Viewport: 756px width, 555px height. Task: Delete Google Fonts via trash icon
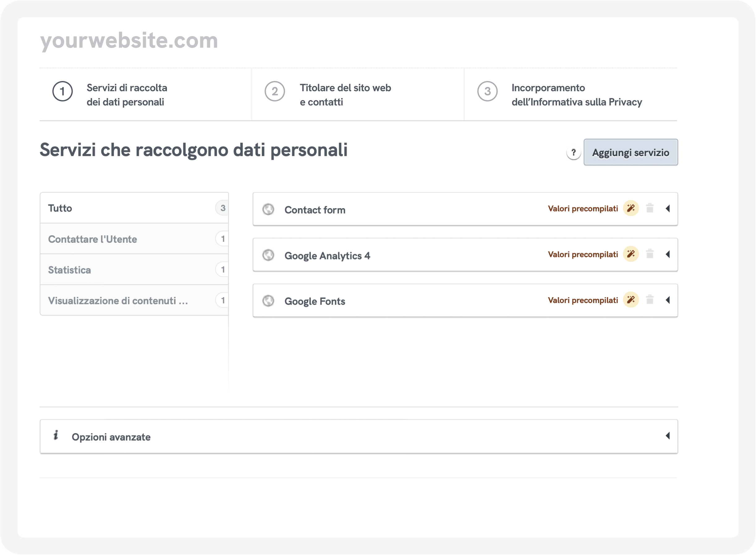650,300
